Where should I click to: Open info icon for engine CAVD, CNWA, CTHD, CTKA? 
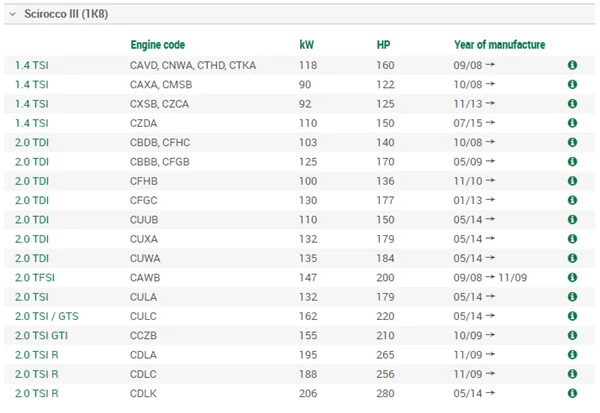(x=572, y=65)
